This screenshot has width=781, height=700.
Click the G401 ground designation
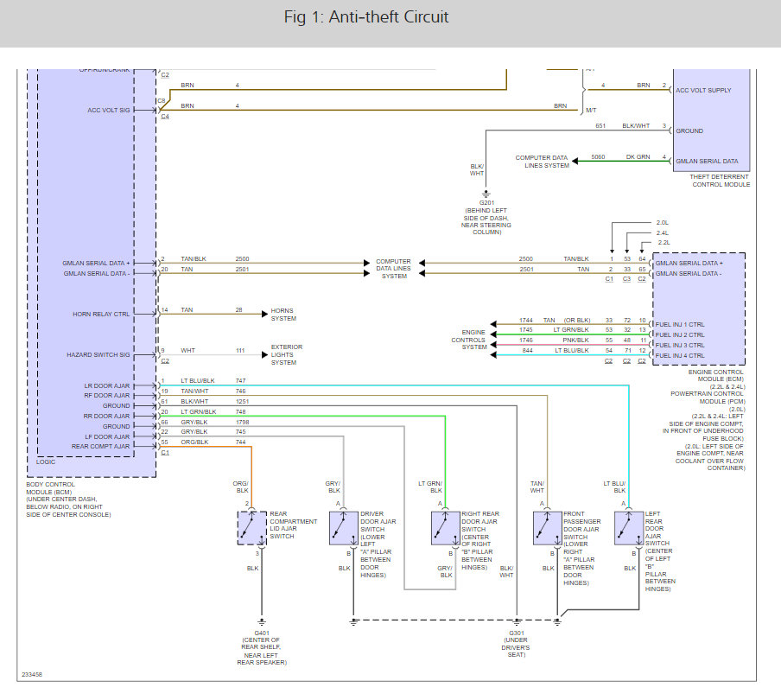click(262, 633)
